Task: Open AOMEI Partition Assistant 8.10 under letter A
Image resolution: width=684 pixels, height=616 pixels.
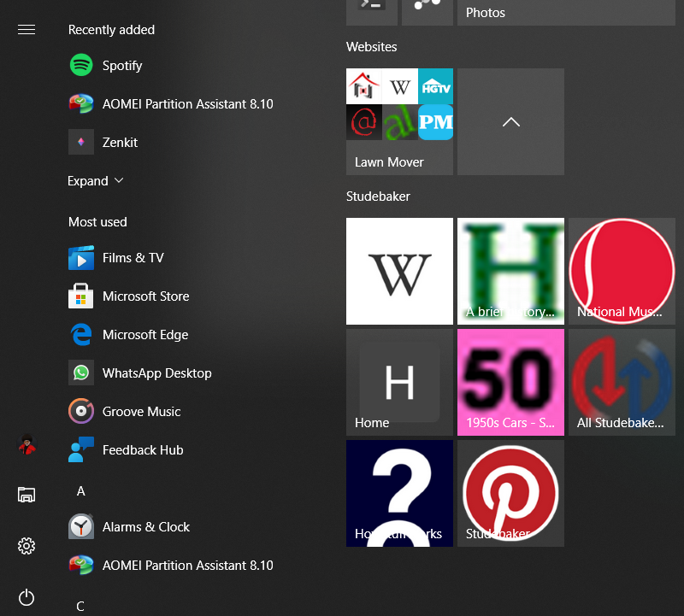Action: pyautogui.click(x=171, y=565)
